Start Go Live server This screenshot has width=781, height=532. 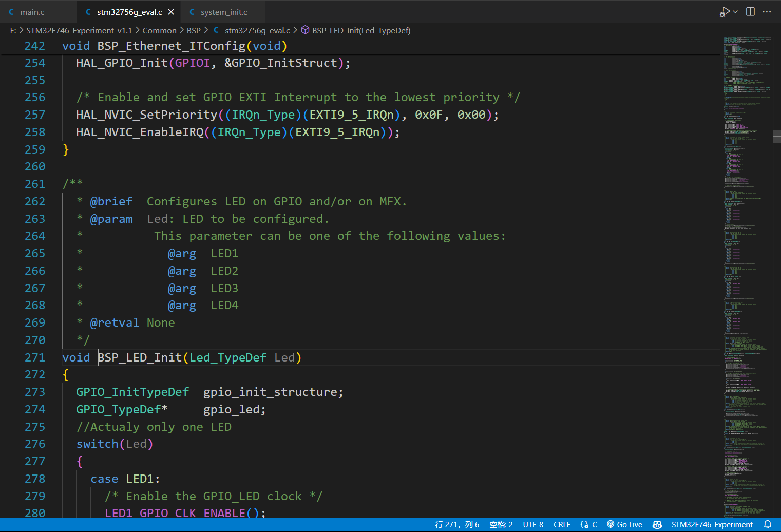[x=624, y=525]
